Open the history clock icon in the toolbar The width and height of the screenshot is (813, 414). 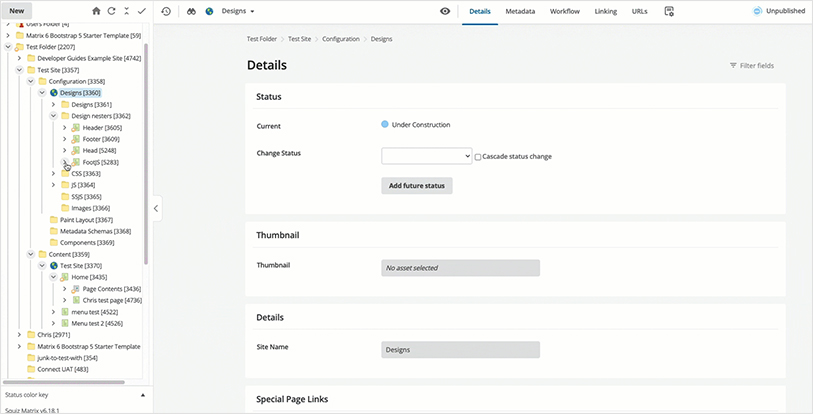(166, 11)
